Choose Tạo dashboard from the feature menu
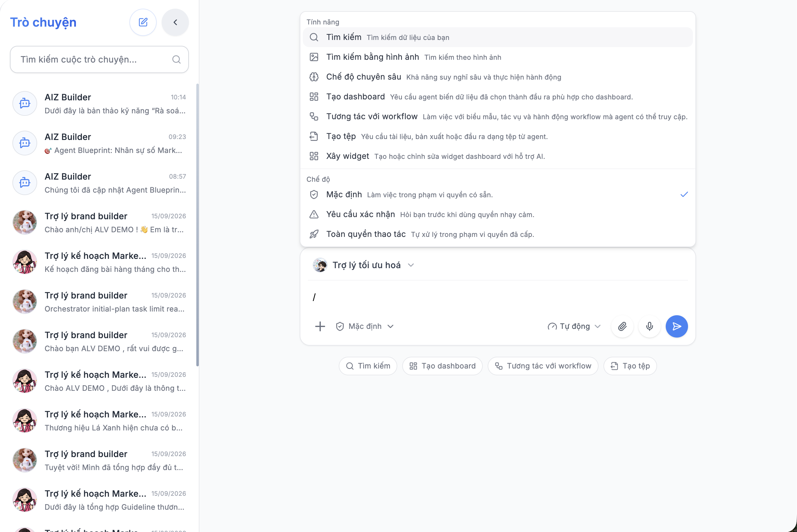Screen dimensions: 797x532 (498, 97)
